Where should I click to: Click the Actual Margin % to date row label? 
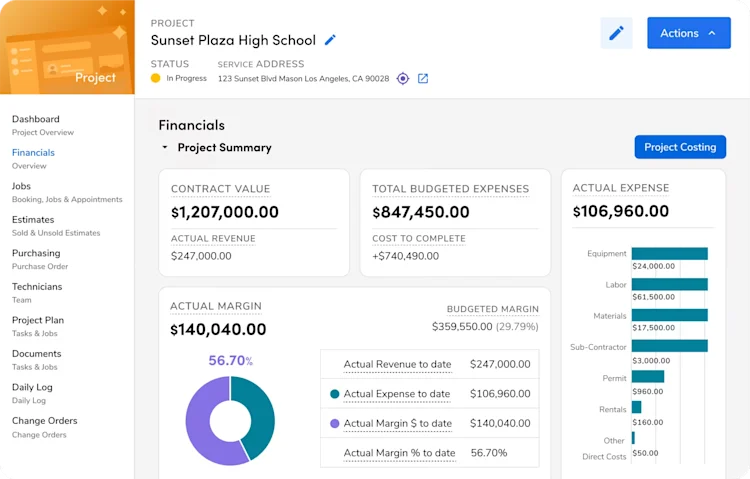(x=399, y=453)
